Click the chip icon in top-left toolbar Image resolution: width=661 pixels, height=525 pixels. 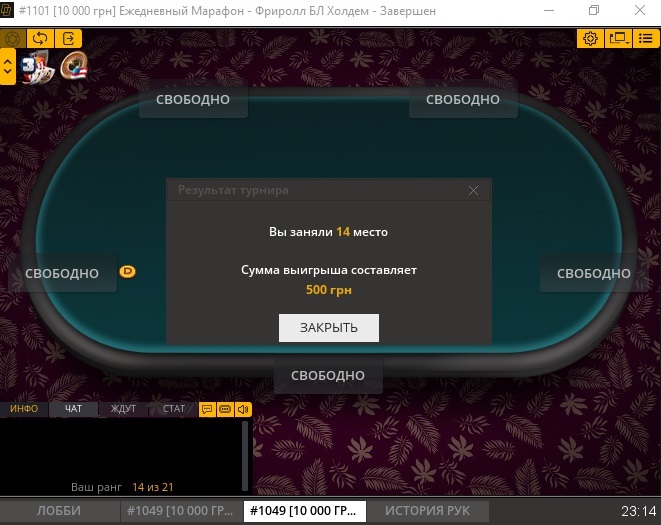coord(13,39)
